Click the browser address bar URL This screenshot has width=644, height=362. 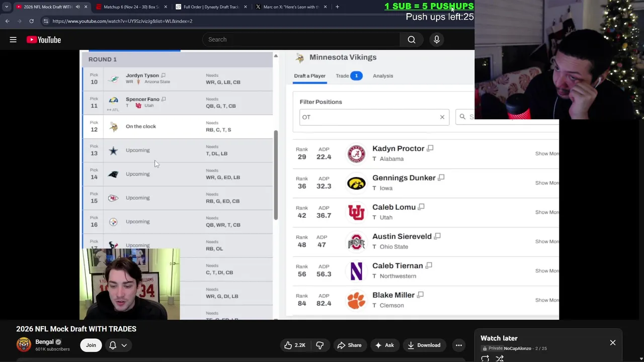coord(122,21)
